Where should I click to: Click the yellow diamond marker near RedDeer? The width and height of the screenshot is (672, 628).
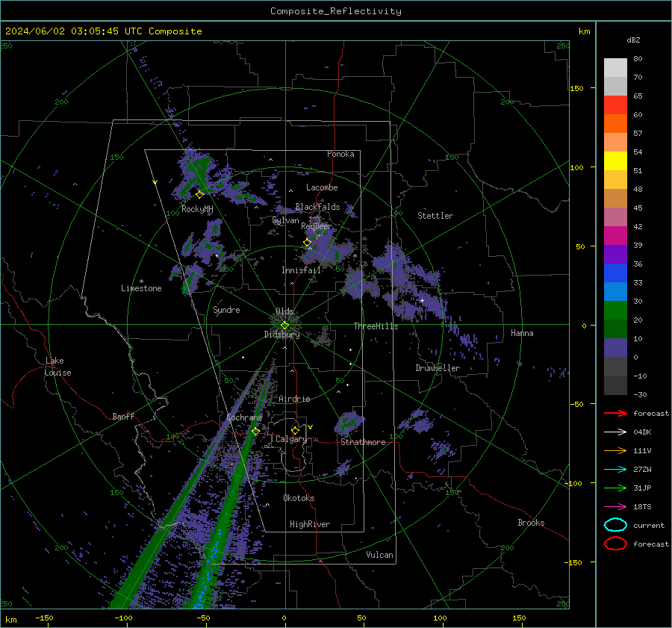pos(308,243)
